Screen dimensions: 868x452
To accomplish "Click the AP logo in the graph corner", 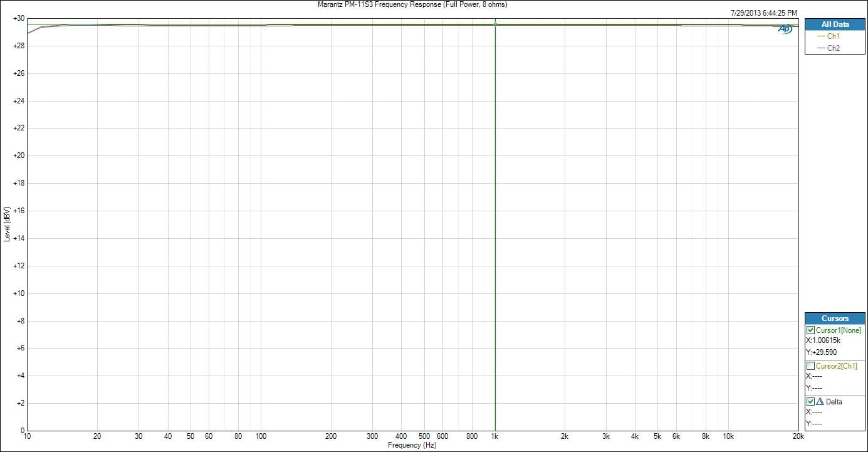I will [x=785, y=29].
